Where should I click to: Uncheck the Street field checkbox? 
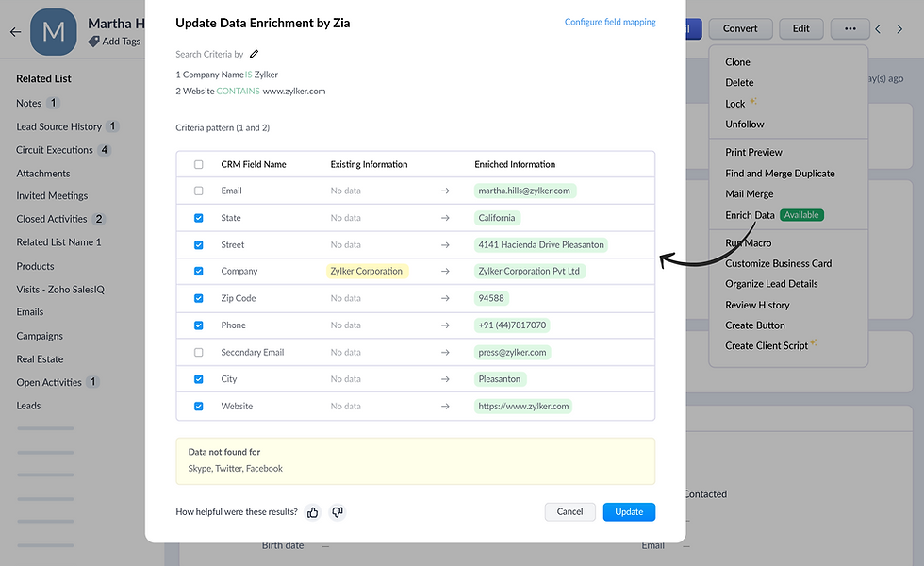click(199, 244)
